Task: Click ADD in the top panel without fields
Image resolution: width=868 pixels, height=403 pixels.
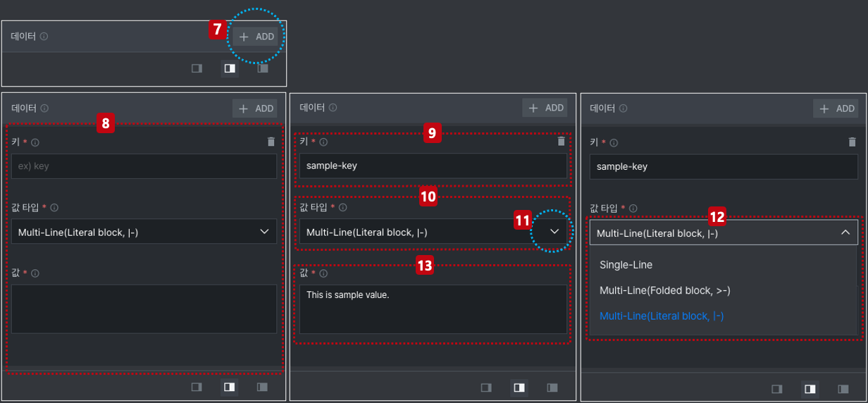Action: 256,37
